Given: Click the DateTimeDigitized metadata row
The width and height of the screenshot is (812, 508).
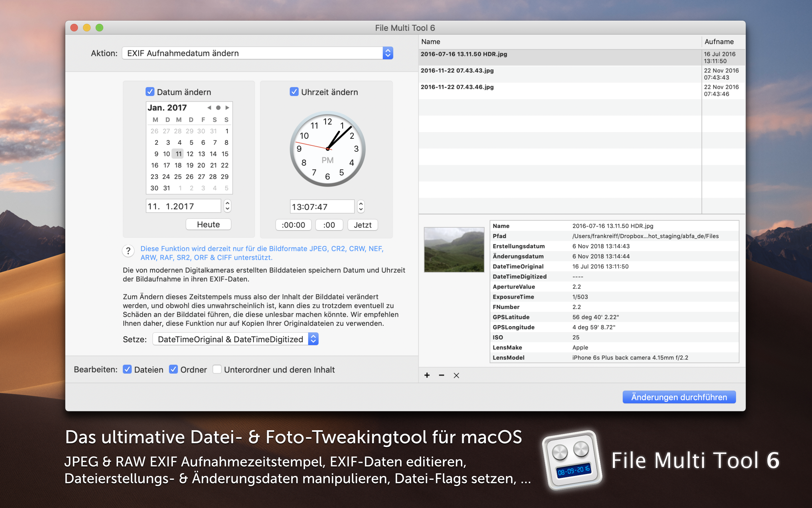Looking at the screenshot, I should (x=614, y=277).
